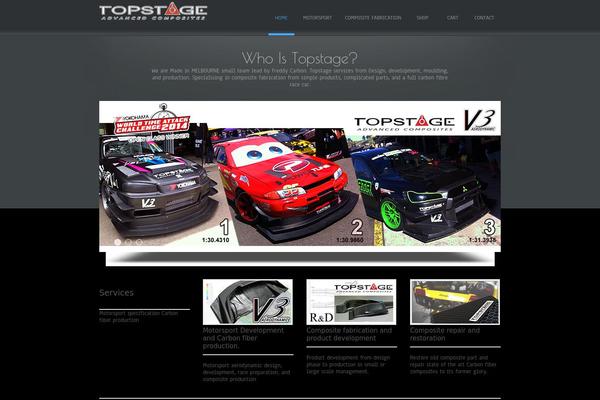Screen dimensions: 600x400
Task: Open the composite repair yellow car thumbnail
Action: [455, 302]
